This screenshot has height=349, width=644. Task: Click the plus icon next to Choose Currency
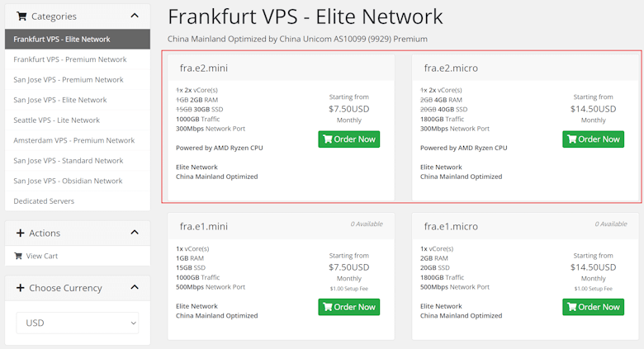point(21,288)
